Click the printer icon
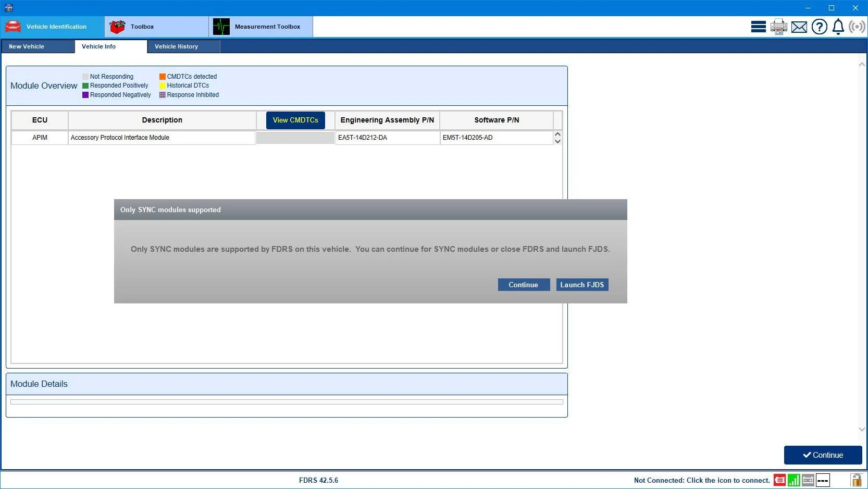 click(x=779, y=27)
